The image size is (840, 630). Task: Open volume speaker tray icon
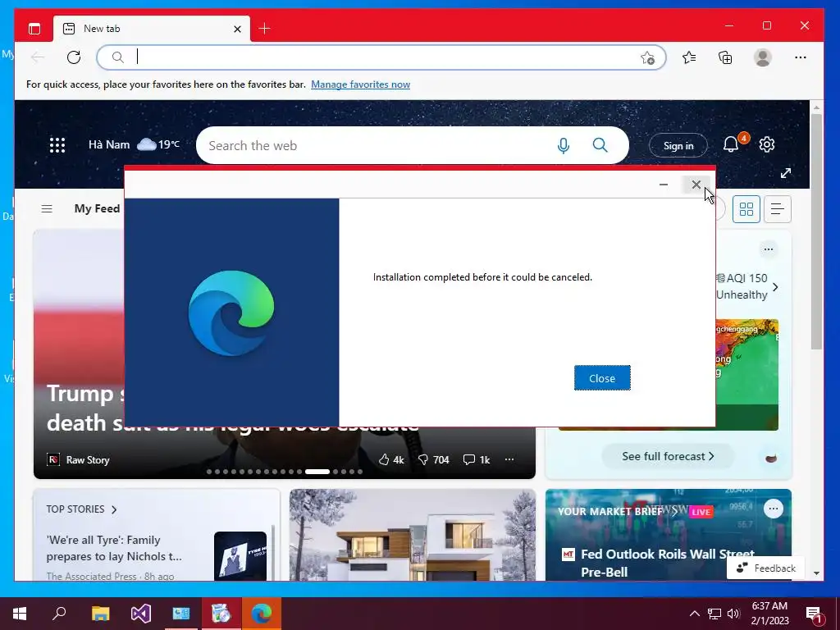[x=733, y=614]
